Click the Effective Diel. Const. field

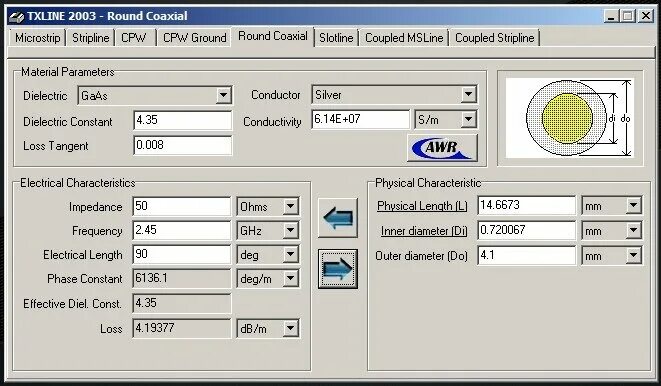(182, 303)
